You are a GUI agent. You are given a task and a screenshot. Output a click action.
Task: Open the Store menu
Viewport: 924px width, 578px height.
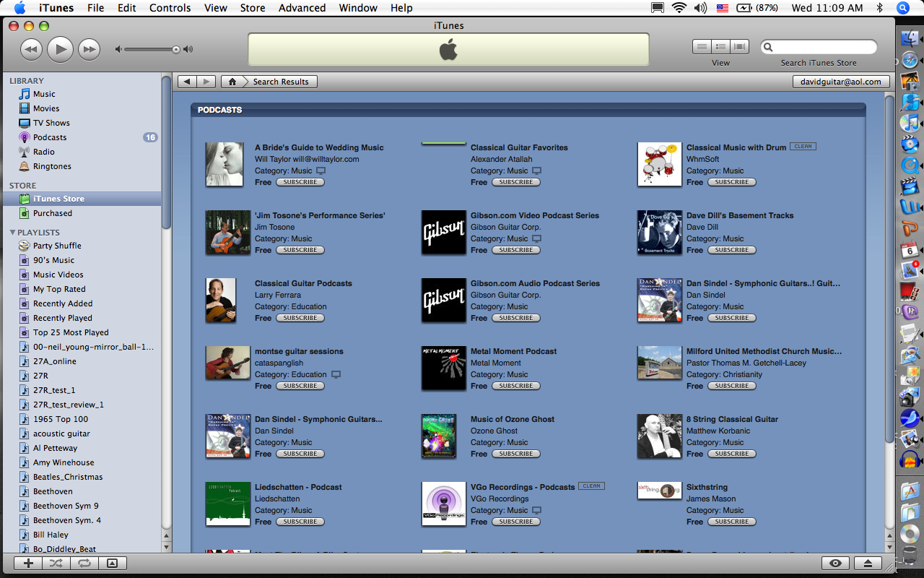point(253,8)
